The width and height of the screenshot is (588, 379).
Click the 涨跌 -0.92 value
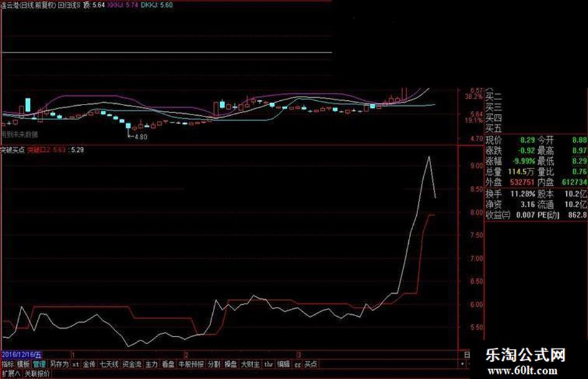click(x=527, y=151)
